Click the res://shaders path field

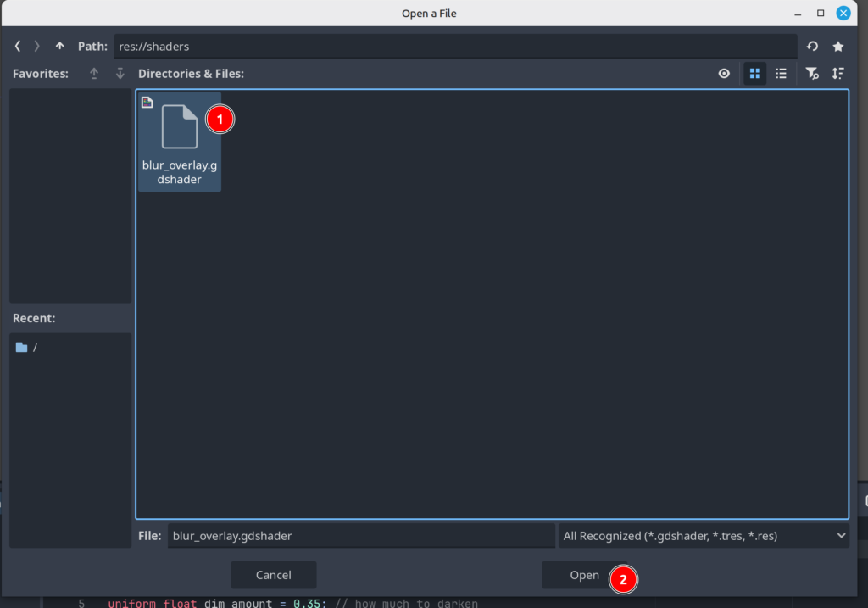click(454, 47)
